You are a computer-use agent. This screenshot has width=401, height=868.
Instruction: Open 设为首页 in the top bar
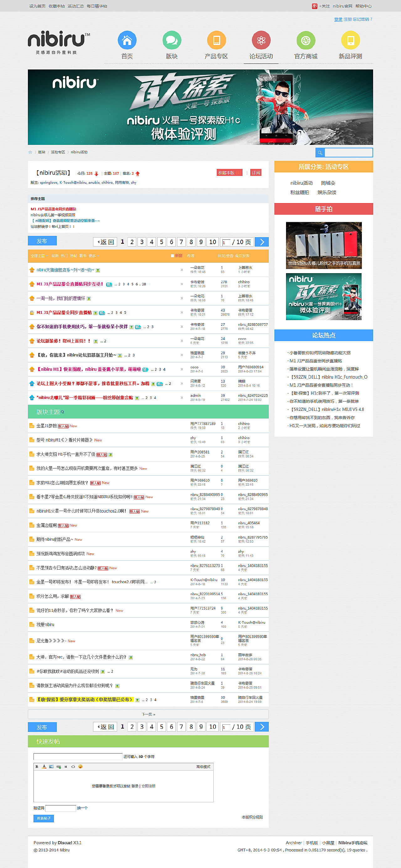pos(37,6)
